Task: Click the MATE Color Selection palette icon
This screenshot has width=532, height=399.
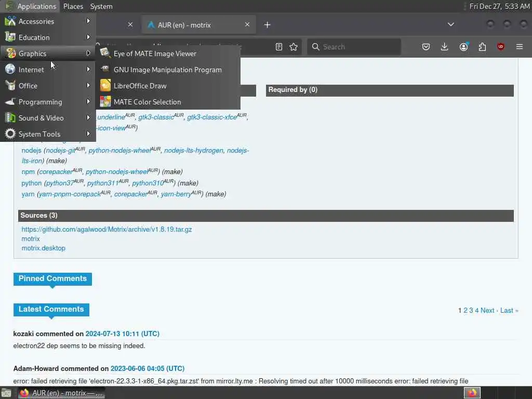Action: tap(105, 101)
